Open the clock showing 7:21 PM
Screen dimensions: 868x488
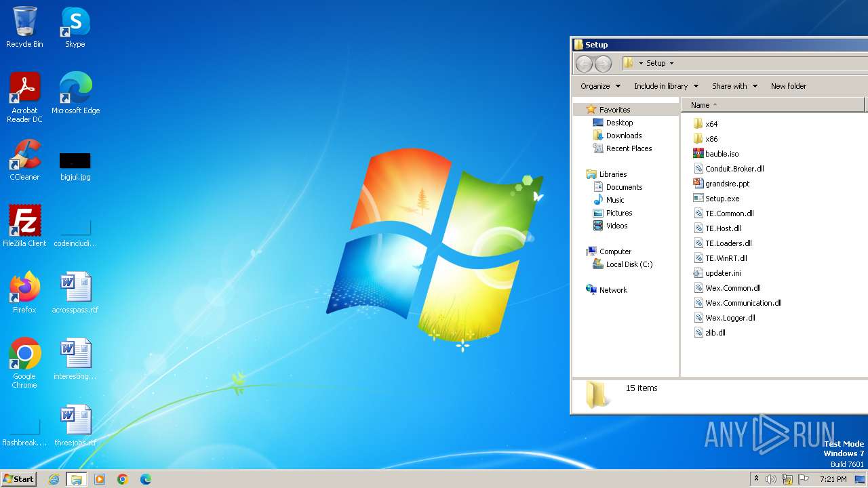833,479
